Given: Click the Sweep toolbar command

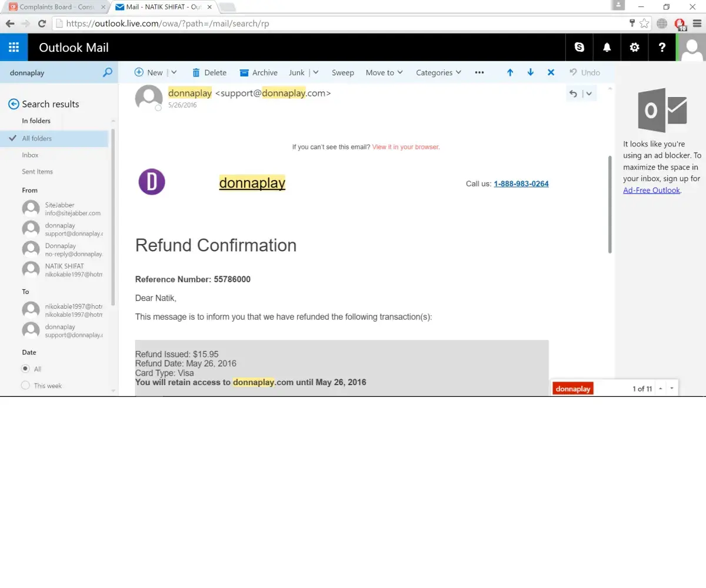Looking at the screenshot, I should pos(342,72).
